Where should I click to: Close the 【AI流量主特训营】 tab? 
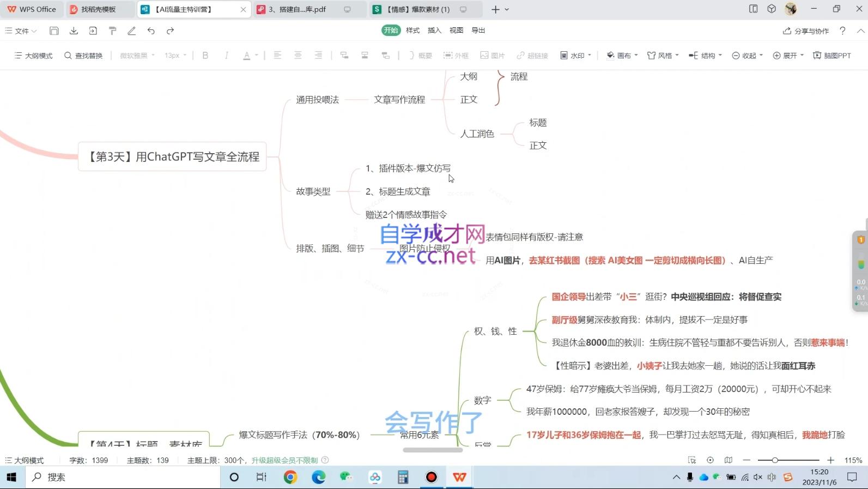243,9
